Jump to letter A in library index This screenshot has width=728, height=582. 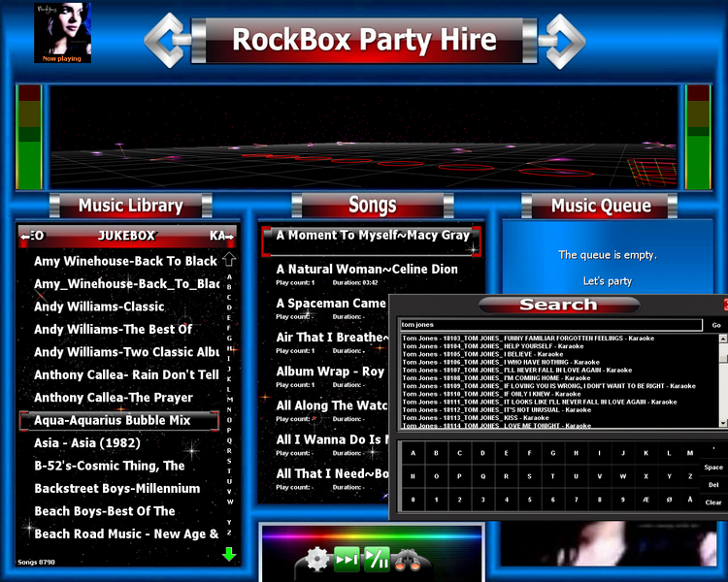coord(229,276)
